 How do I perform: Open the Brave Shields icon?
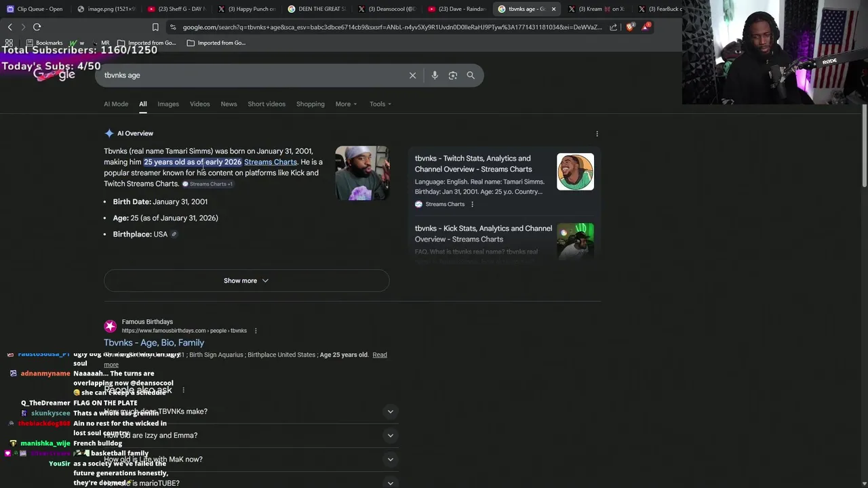pos(630,27)
